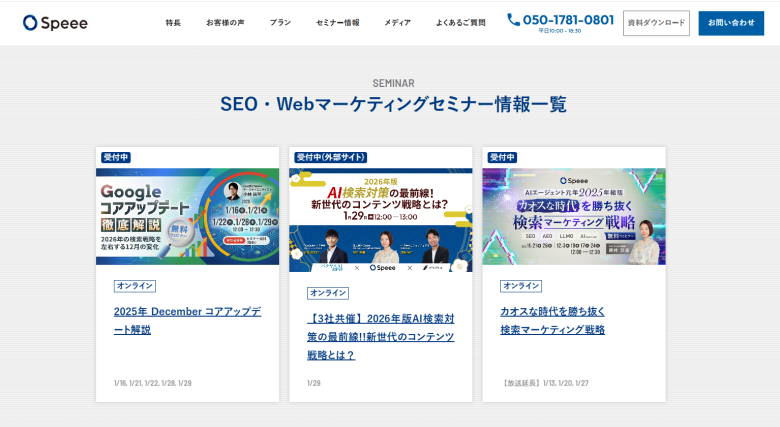Click the オンライン tag on December コアアップデート card
The width and height of the screenshot is (780, 427).
point(135,286)
